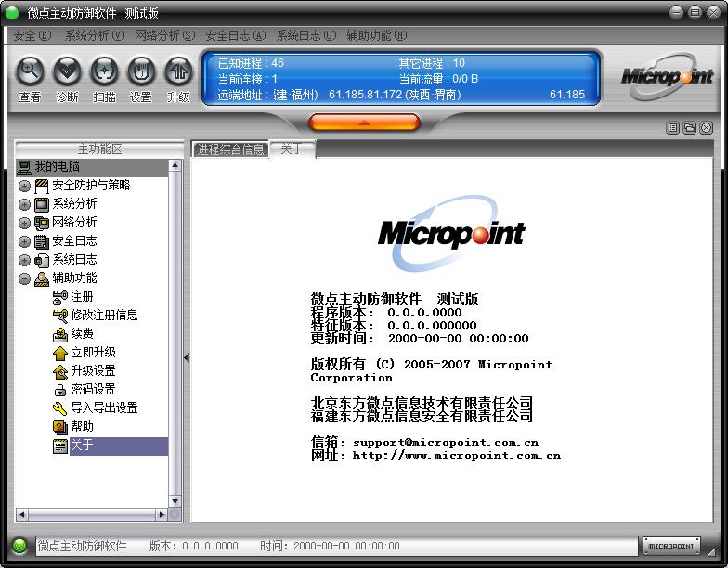Select 升级设置 in the tree
The width and height of the screenshot is (728, 568).
point(93,371)
